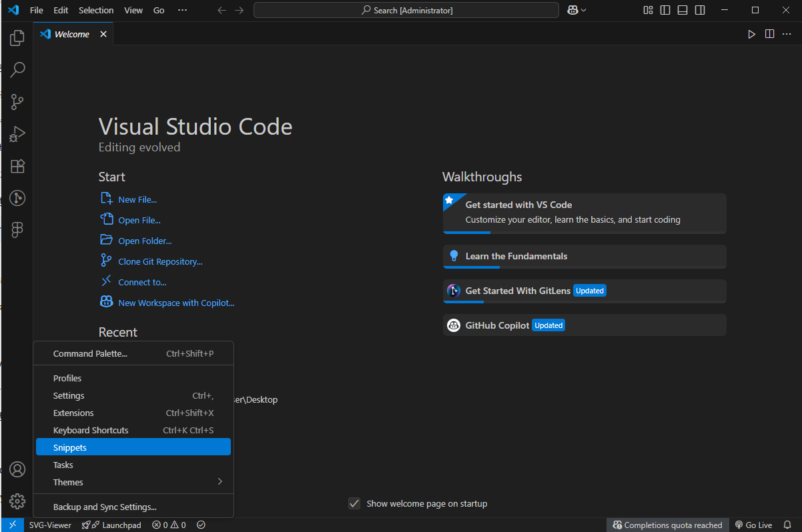Open Launchpad in status bar
Image resolution: width=802 pixels, height=532 pixels.
(111, 525)
